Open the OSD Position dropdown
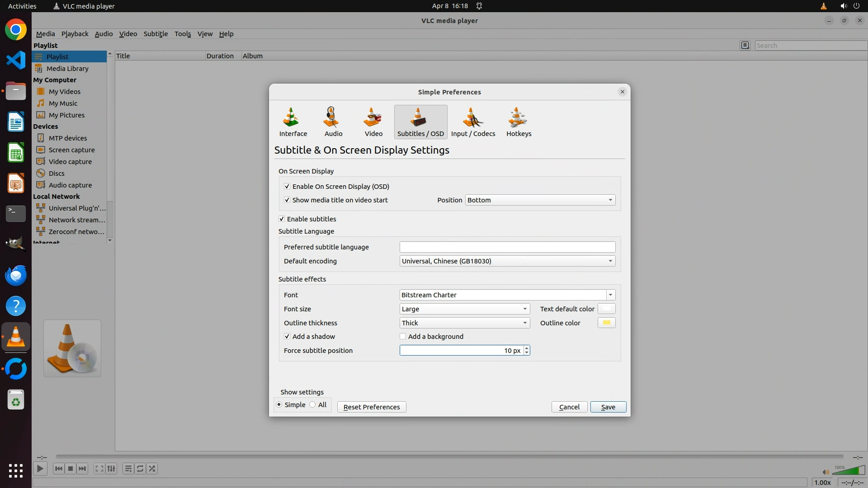868x488 pixels. (540, 200)
